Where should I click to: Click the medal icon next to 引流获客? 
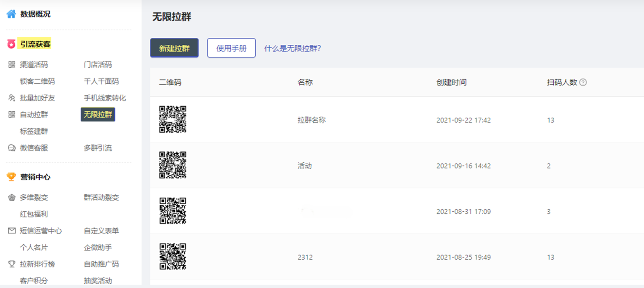tap(11, 44)
